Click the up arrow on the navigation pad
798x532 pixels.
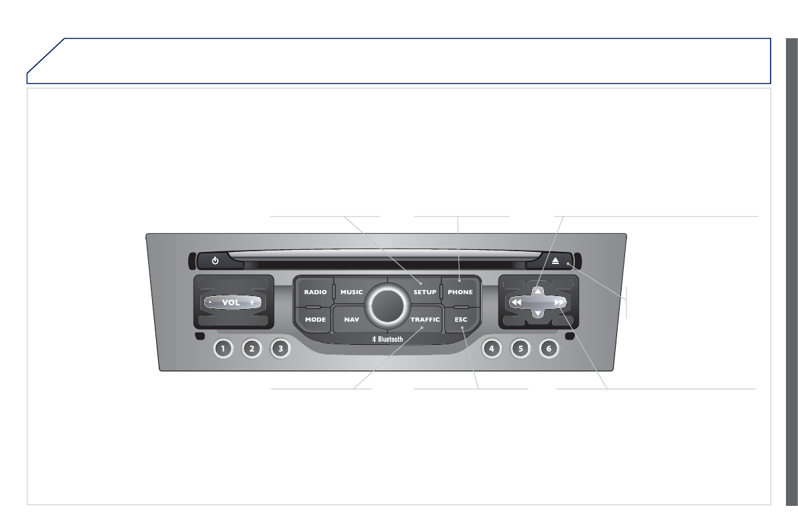[x=538, y=291]
